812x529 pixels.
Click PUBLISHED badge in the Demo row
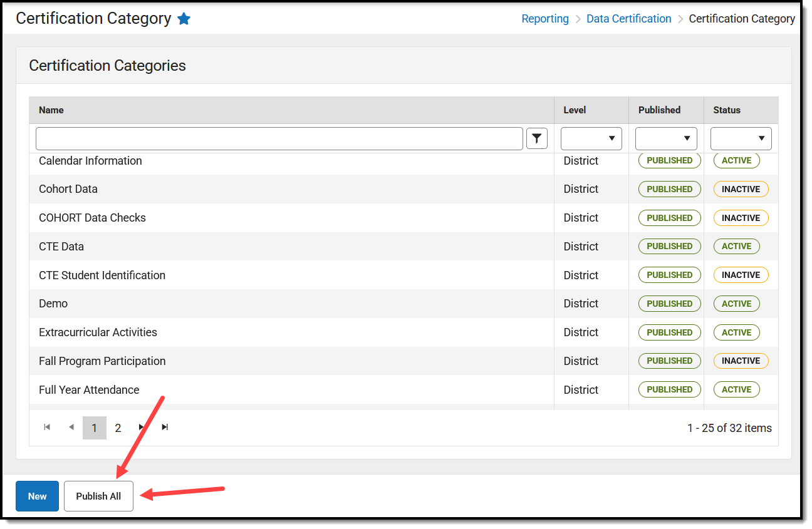tap(669, 304)
